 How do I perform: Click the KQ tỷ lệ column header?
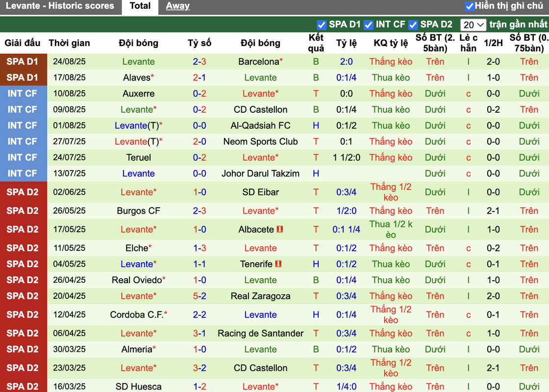tap(391, 43)
